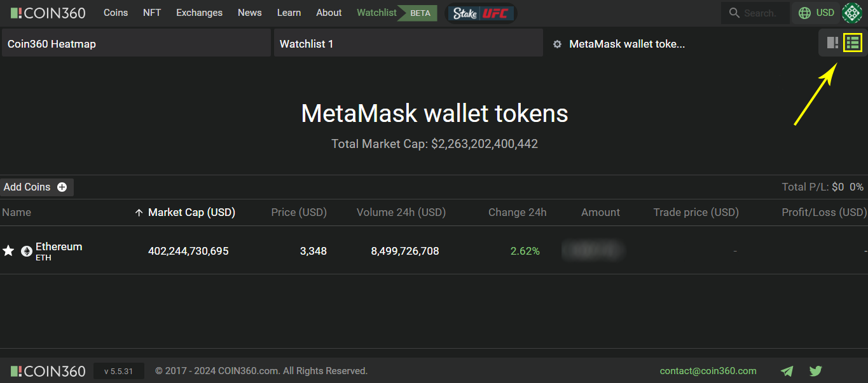This screenshot has width=868, height=383.
Task: Click the Ethereum coin icon
Action: click(27, 251)
